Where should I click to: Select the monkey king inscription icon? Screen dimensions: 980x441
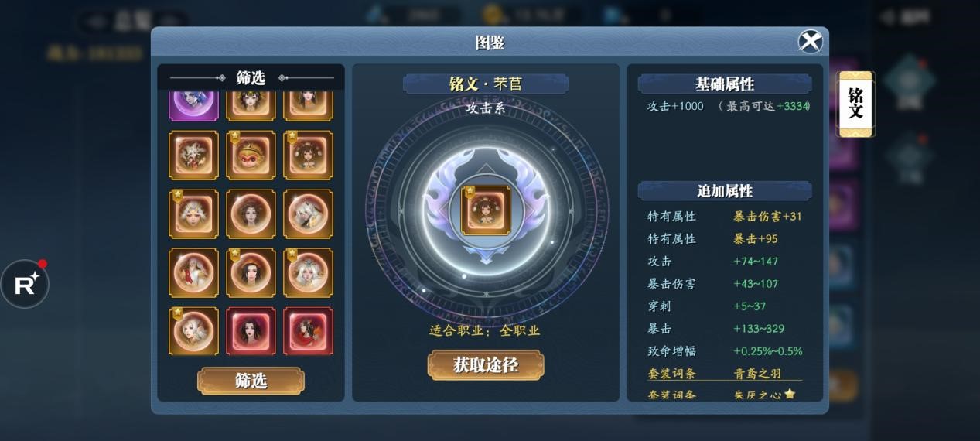coord(251,155)
